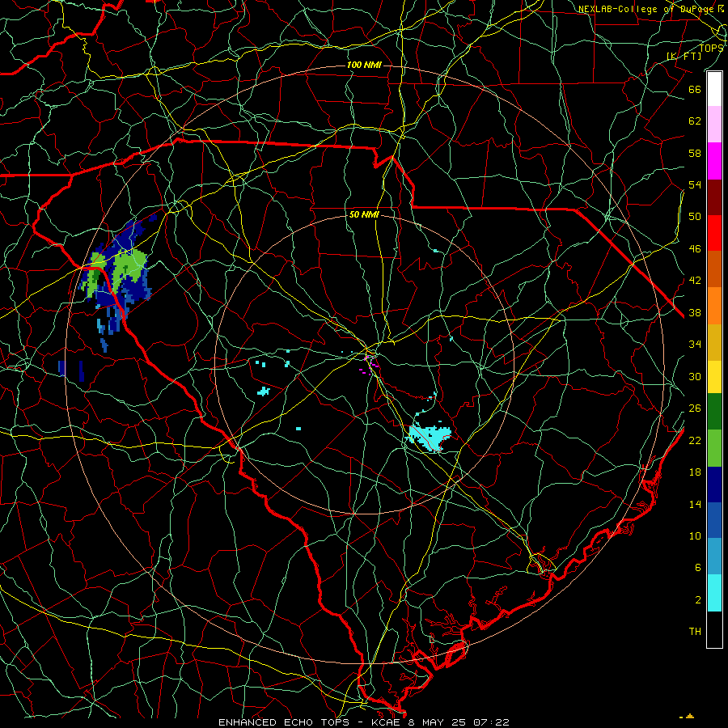Click the 10 legend value
The width and height of the screenshot is (728, 728).
(695, 536)
